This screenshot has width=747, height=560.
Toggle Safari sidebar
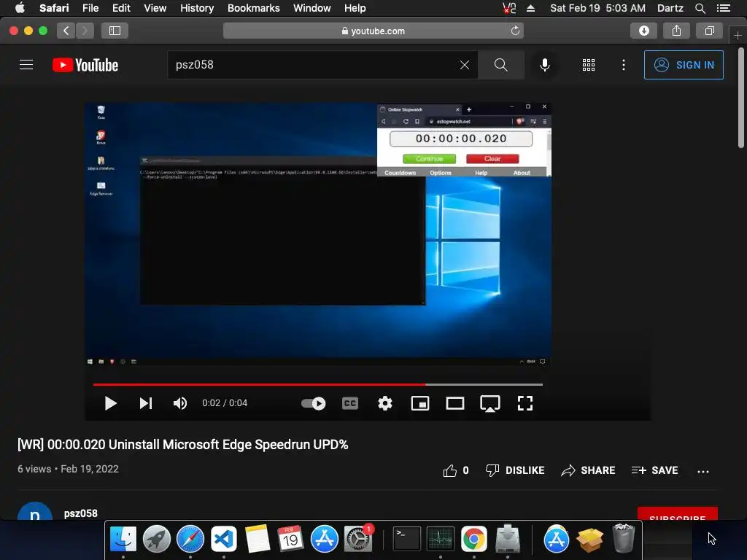[115, 31]
